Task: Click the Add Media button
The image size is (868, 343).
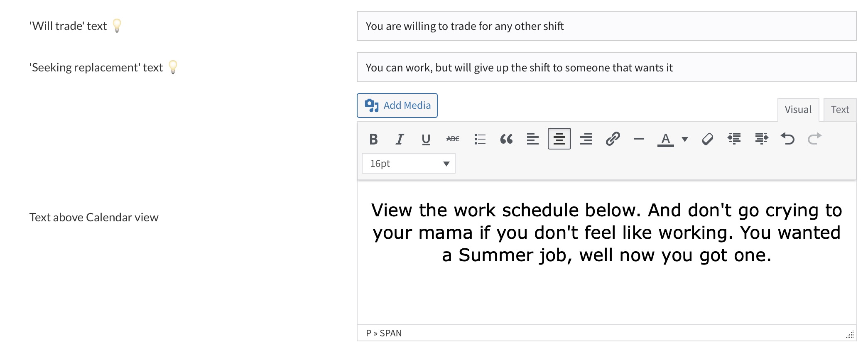Action: tap(397, 105)
